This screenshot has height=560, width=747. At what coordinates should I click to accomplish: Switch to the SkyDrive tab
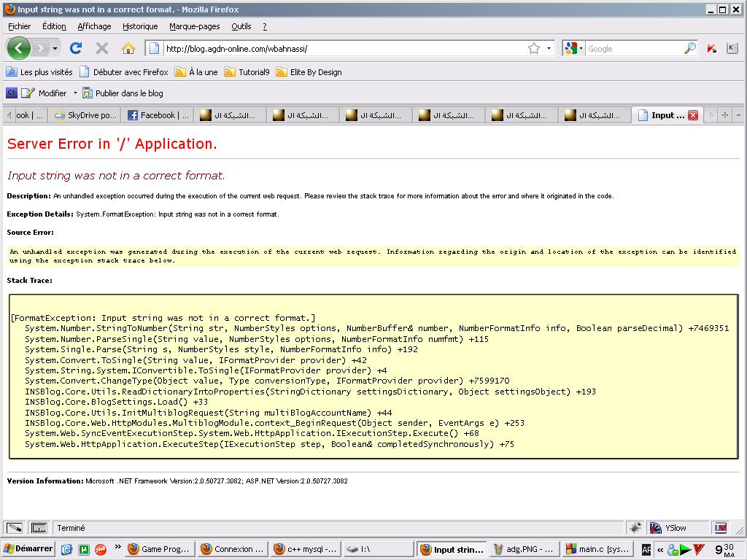pyautogui.click(x=85, y=115)
